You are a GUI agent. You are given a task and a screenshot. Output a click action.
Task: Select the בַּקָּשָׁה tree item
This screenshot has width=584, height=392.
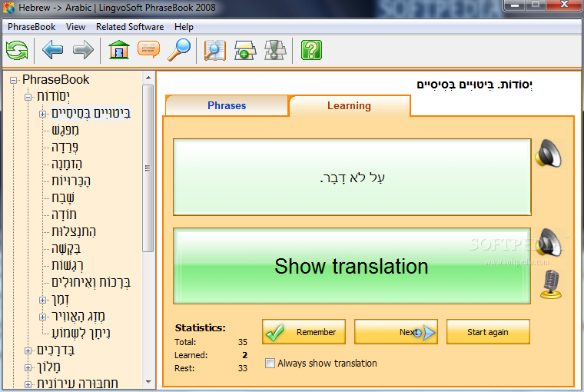(66, 248)
